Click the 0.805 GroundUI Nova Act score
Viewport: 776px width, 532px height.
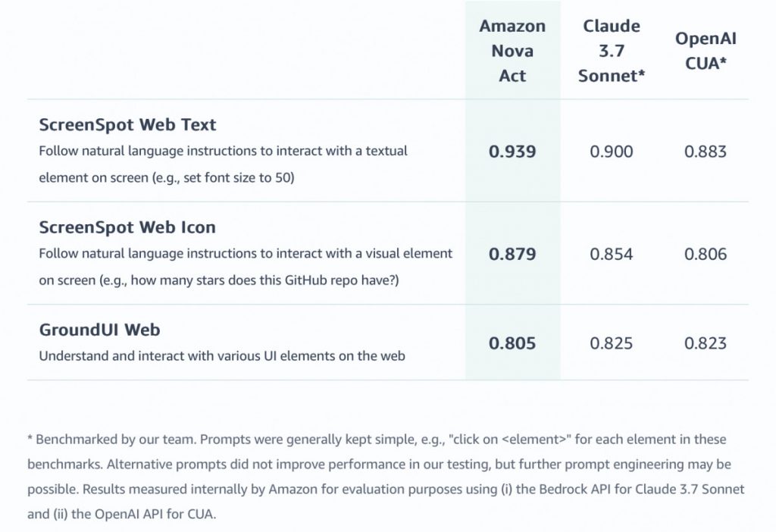[512, 343]
